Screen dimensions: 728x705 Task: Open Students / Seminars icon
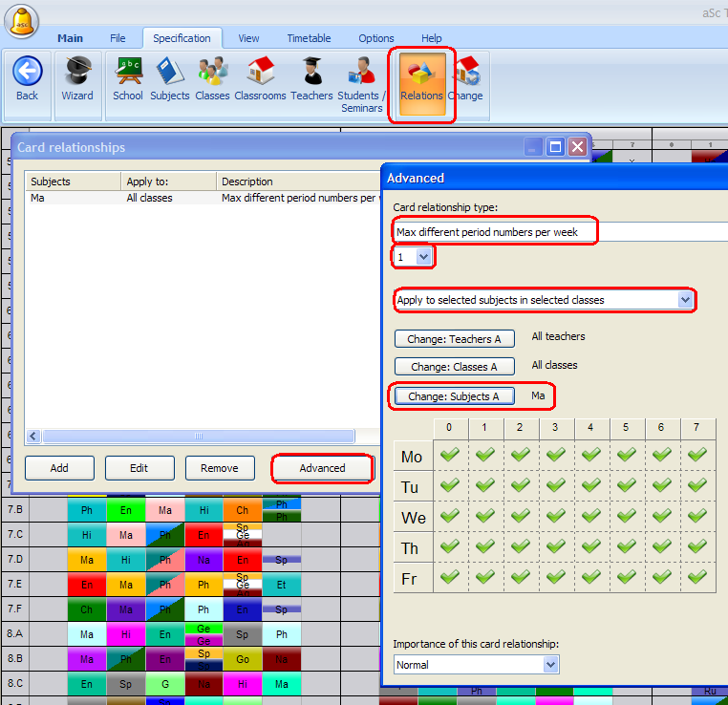[361, 72]
